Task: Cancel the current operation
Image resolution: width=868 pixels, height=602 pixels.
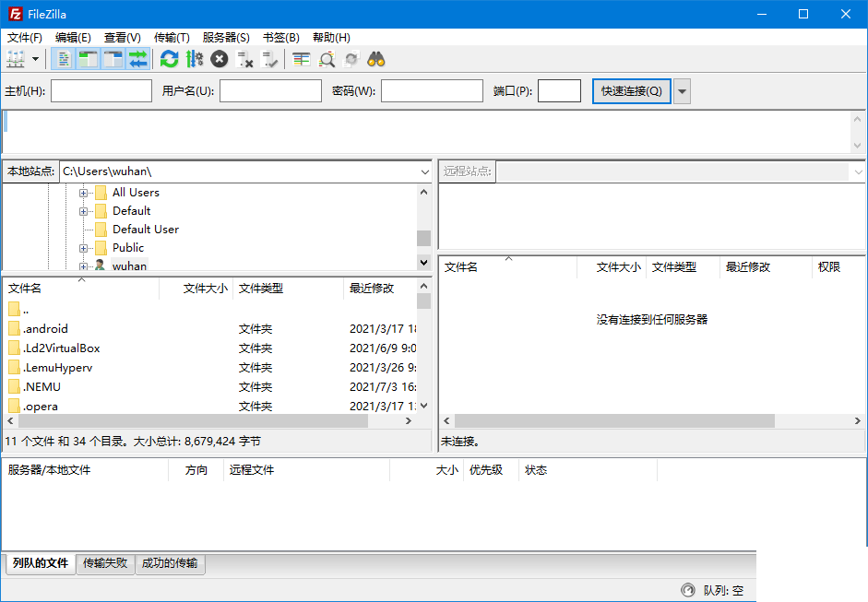Action: click(x=219, y=58)
